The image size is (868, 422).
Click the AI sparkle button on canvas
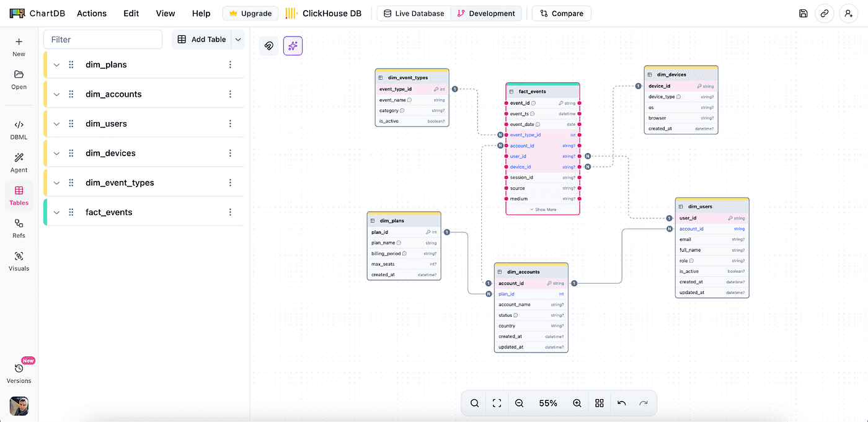(293, 46)
